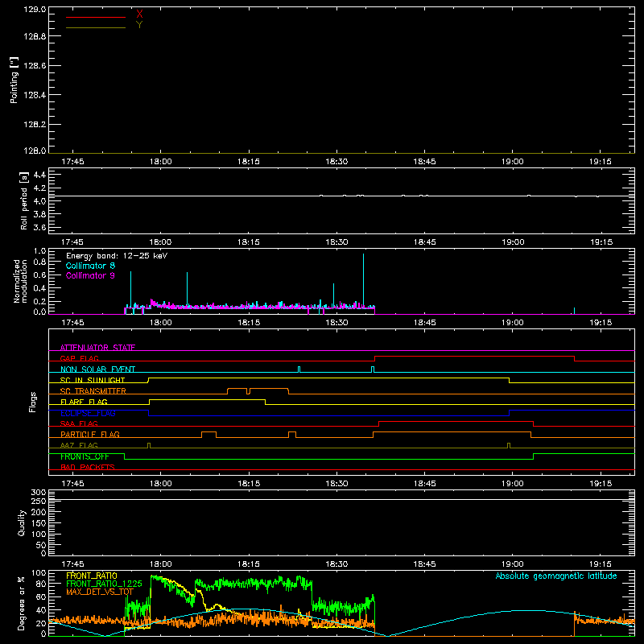Viewport: 644px width, 644px height.
Task: Click the ECLIPSE_FLAG label
Action: 88,413
